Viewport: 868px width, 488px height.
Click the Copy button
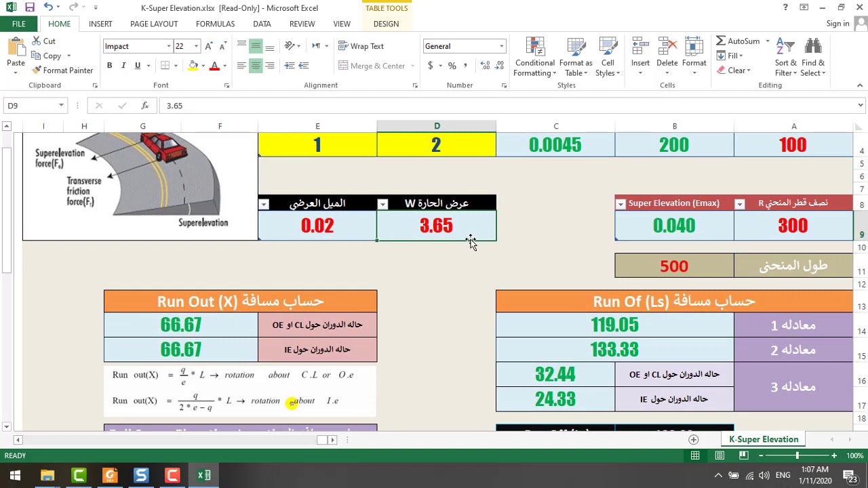pos(46,56)
